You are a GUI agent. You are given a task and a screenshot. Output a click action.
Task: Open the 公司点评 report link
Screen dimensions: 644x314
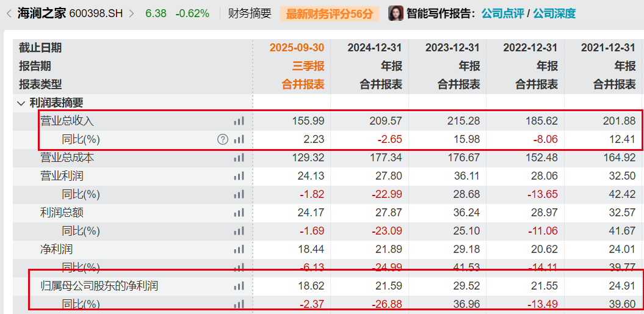pyautogui.click(x=502, y=13)
